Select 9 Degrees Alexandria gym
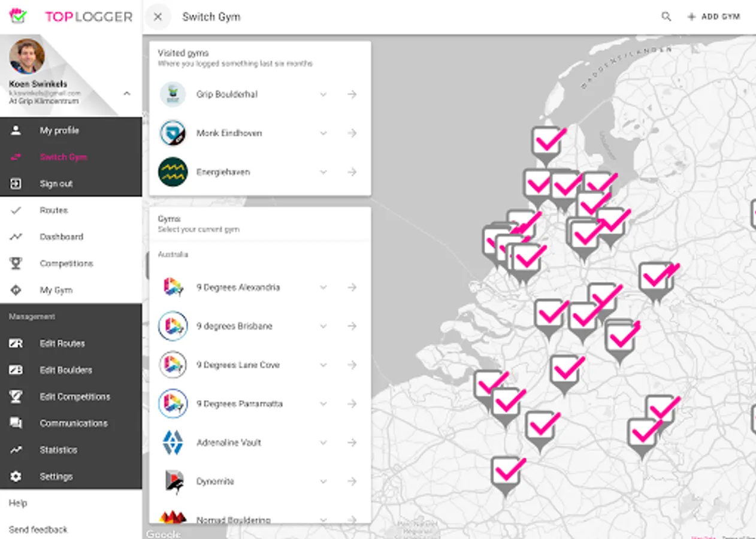Viewport: 756px width, 539px height. point(260,287)
